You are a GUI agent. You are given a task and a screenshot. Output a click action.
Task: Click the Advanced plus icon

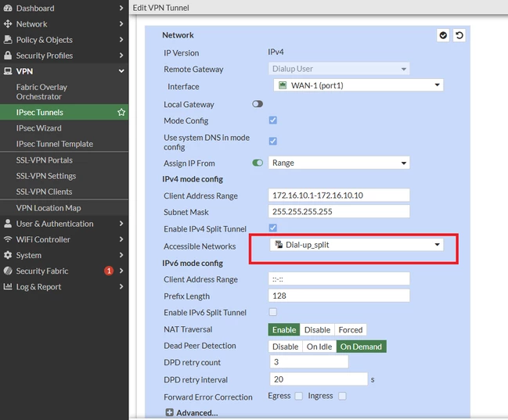click(169, 412)
